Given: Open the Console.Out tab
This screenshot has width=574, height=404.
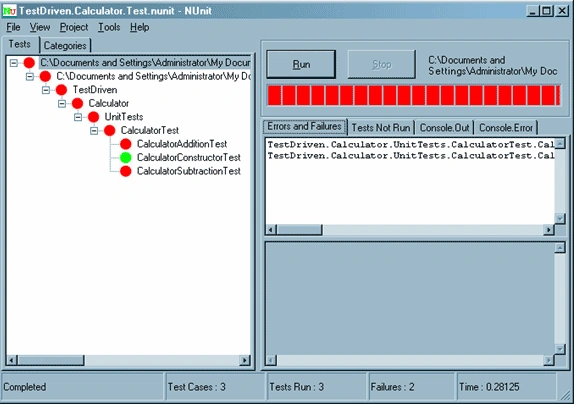Looking at the screenshot, I should coord(444,128).
